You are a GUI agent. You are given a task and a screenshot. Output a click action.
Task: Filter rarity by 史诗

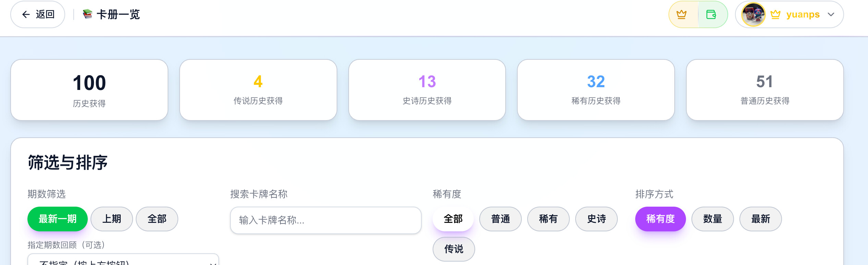point(596,219)
